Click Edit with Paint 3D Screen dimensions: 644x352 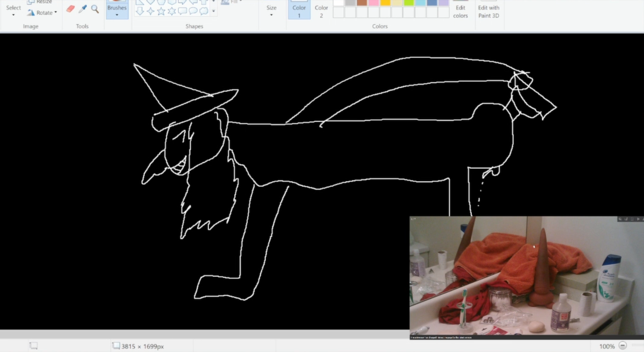pos(489,10)
